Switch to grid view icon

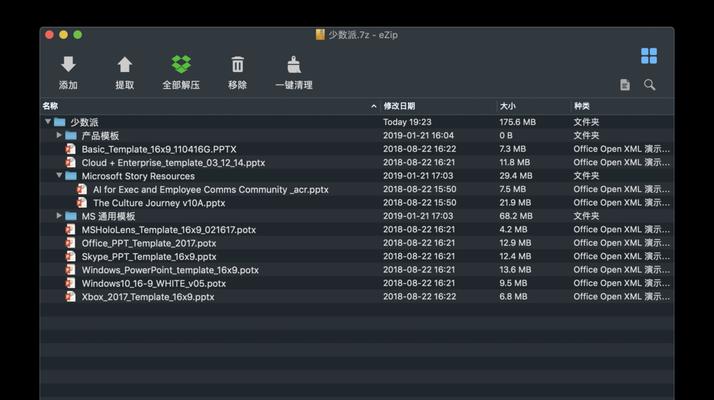coord(649,56)
